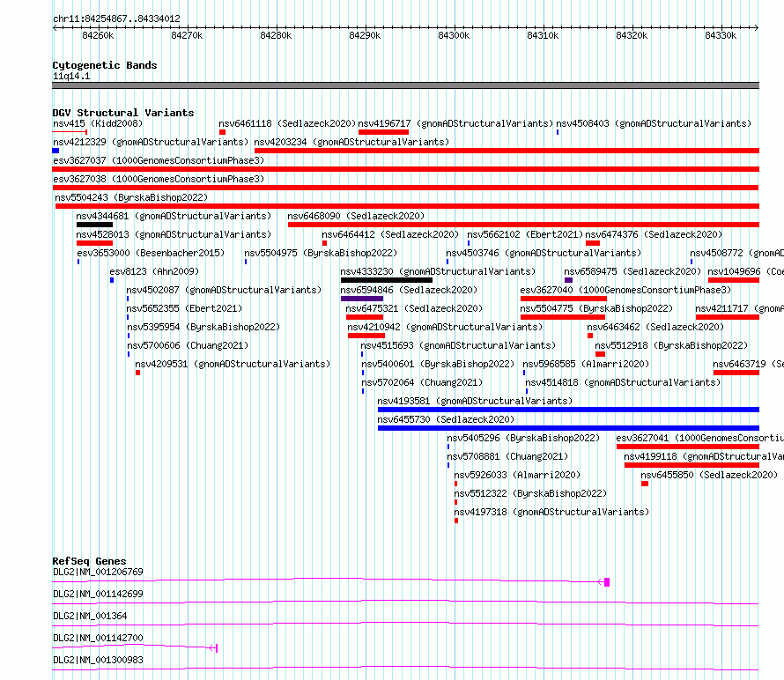Select nsv4197318 gnomAD variant label
This screenshot has width=784, height=680.
point(551,512)
